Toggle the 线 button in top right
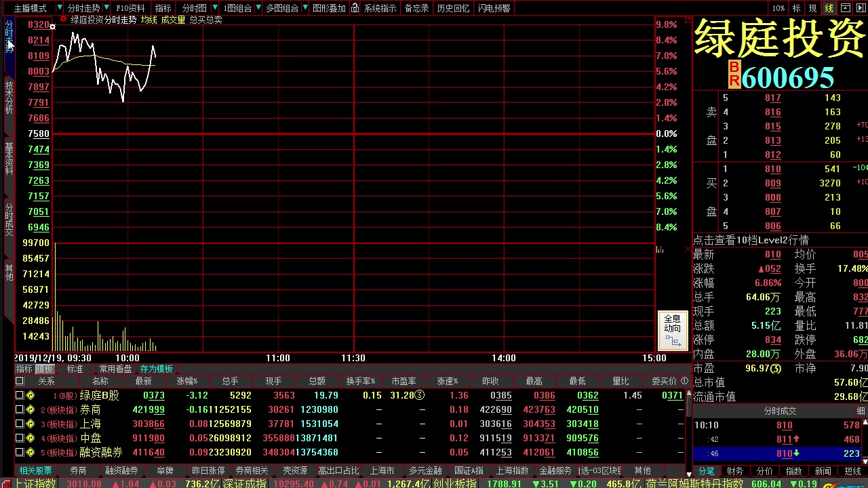 pos(829,8)
